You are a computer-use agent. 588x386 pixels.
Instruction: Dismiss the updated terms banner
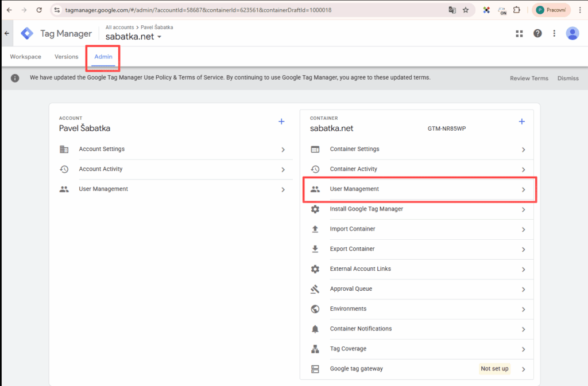point(568,78)
